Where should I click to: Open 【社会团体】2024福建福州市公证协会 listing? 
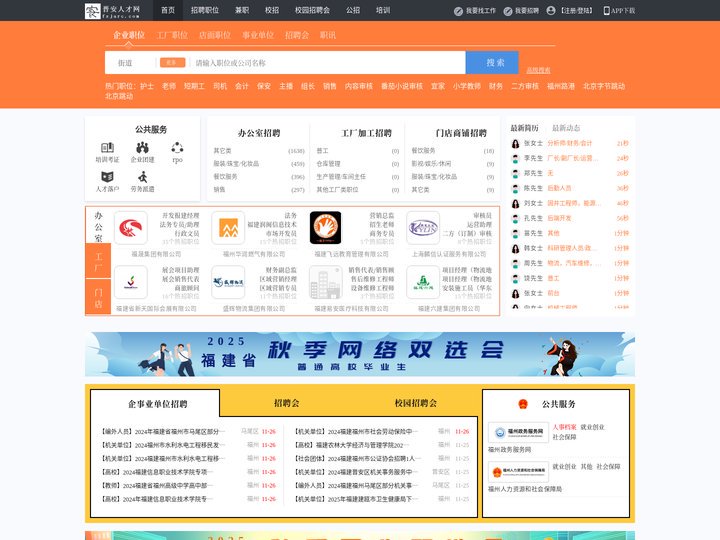pos(355,458)
